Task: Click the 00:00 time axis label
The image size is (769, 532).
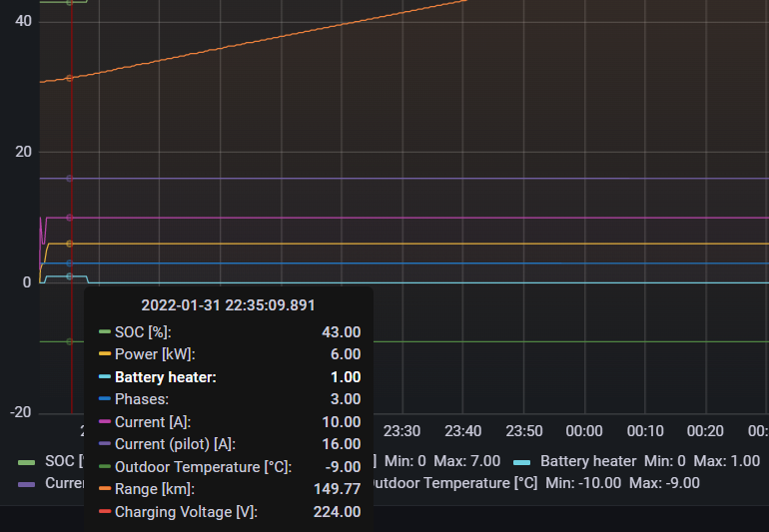Action: pos(584,431)
